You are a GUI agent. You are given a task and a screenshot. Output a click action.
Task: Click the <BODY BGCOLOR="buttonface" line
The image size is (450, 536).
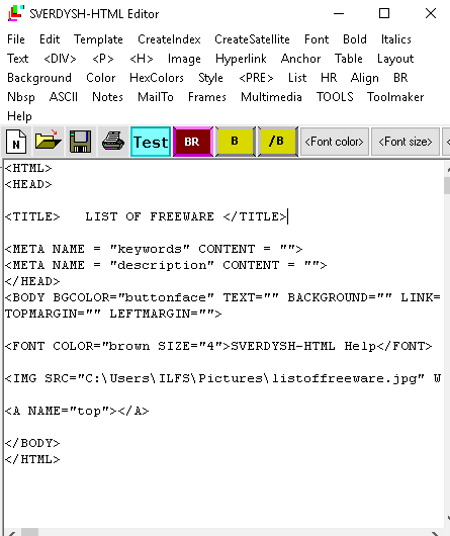click(223, 297)
